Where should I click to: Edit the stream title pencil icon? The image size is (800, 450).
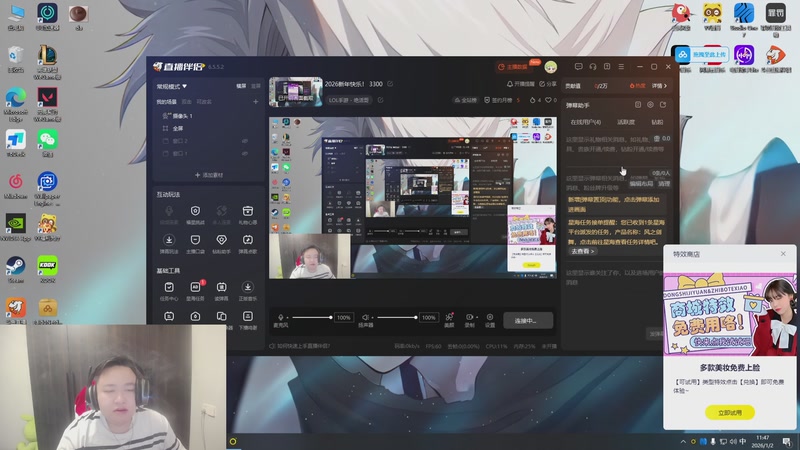390,84
